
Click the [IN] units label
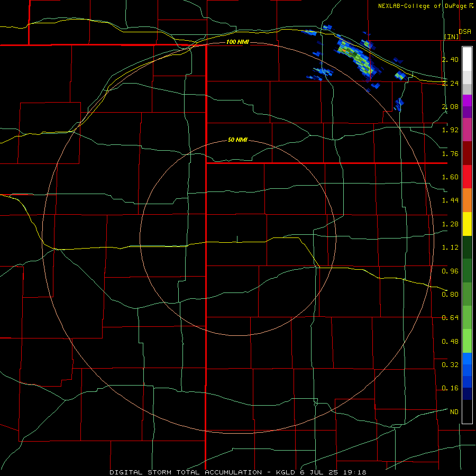451,36
